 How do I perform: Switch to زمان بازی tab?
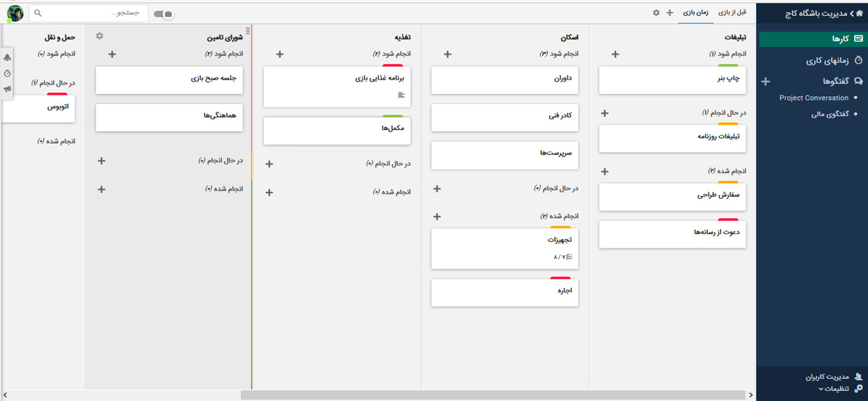[x=696, y=13]
